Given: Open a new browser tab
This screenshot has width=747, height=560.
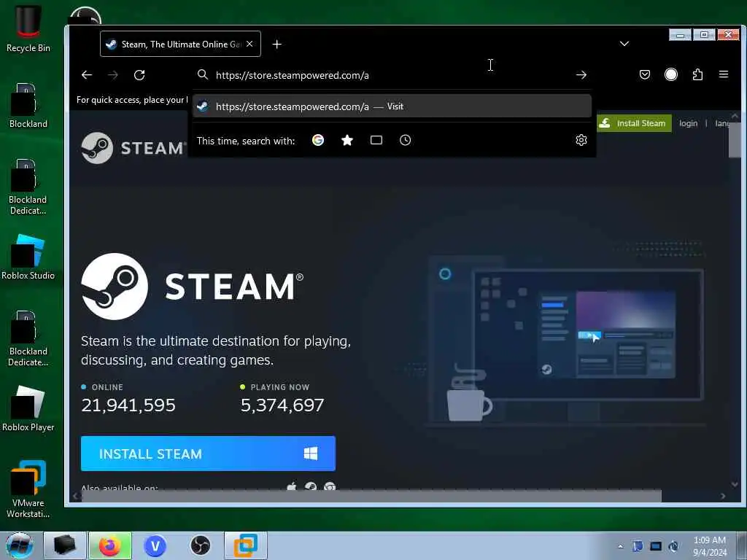Looking at the screenshot, I should click(276, 44).
